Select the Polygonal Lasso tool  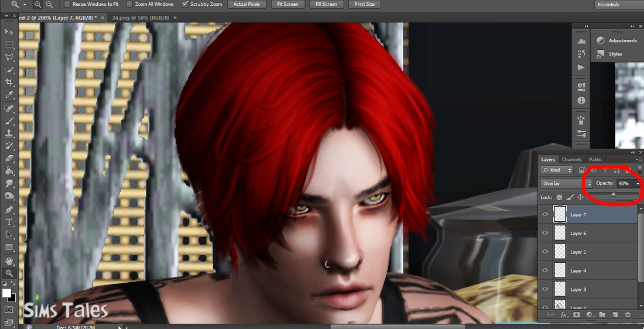(x=9, y=57)
